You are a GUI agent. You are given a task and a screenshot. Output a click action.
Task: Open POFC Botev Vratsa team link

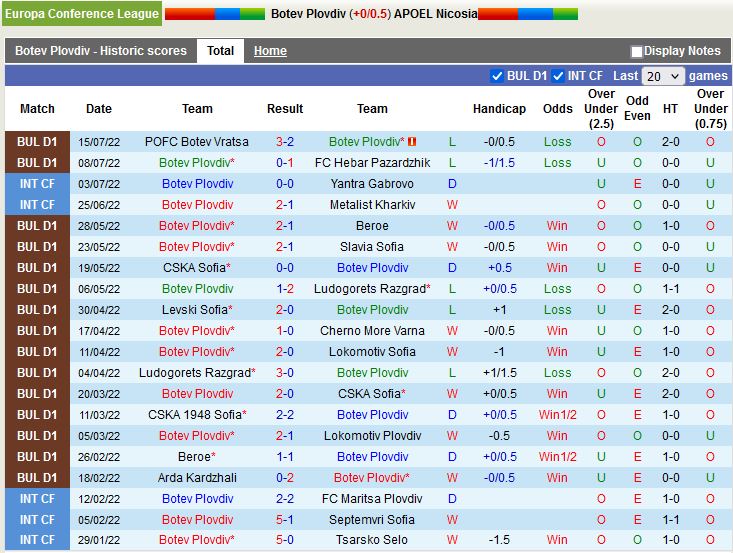tap(197, 142)
